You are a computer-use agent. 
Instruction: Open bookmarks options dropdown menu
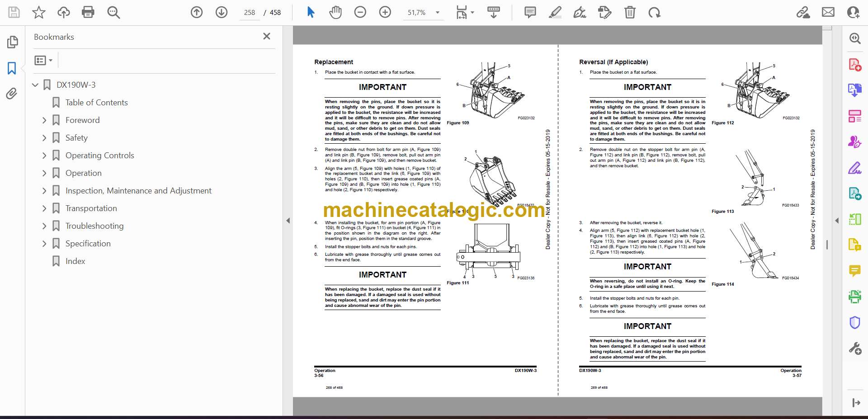[x=44, y=60]
